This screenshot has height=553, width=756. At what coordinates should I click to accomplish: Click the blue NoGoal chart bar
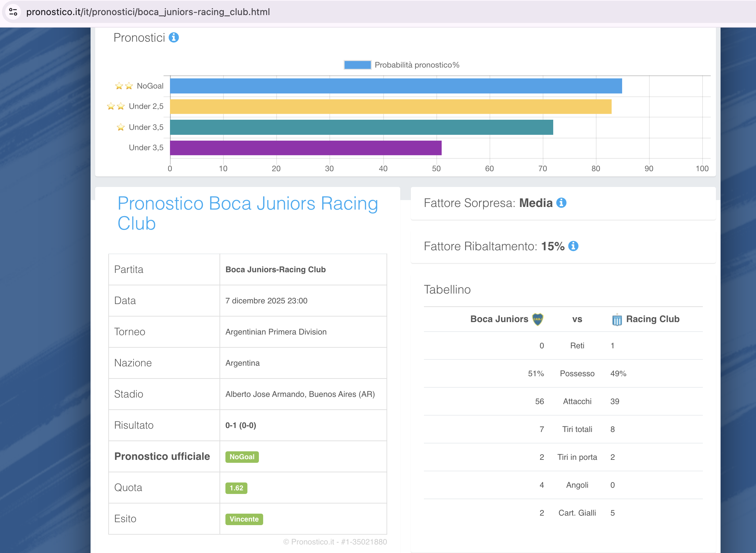coord(396,86)
